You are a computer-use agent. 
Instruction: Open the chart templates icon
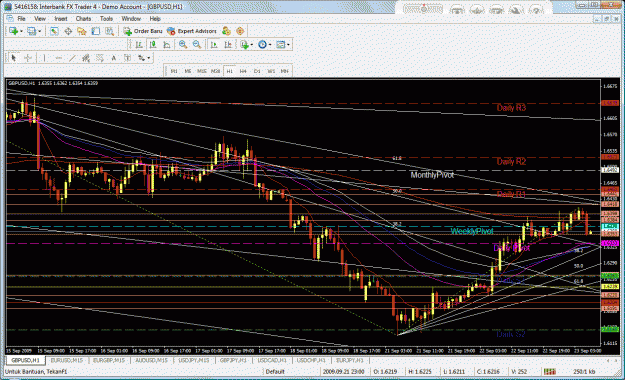281,45
